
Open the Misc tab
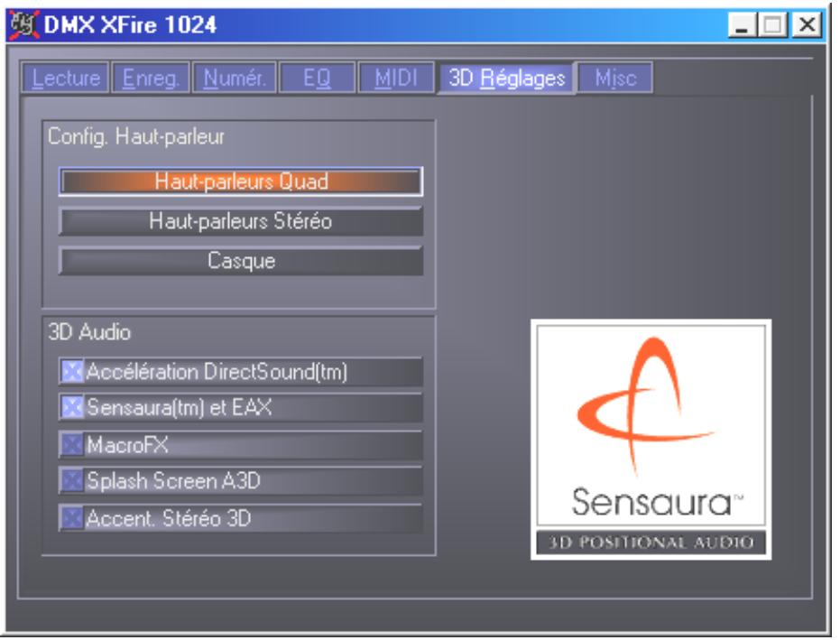[x=615, y=79]
